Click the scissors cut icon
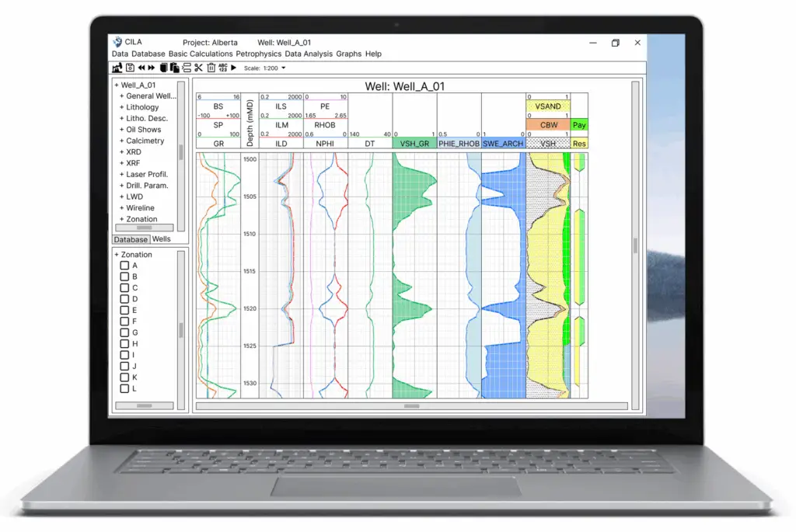 tap(198, 68)
